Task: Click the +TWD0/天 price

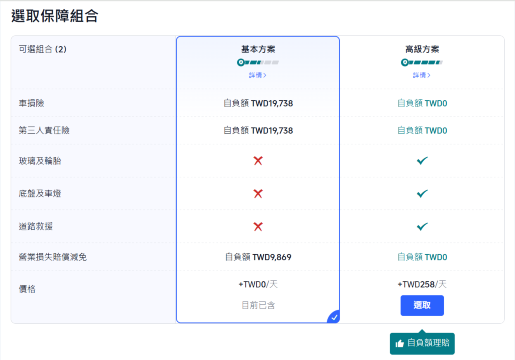Action: point(258,284)
